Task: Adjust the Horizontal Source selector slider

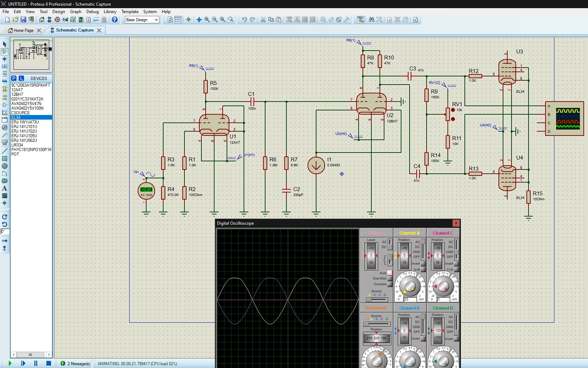Action: (x=376, y=324)
